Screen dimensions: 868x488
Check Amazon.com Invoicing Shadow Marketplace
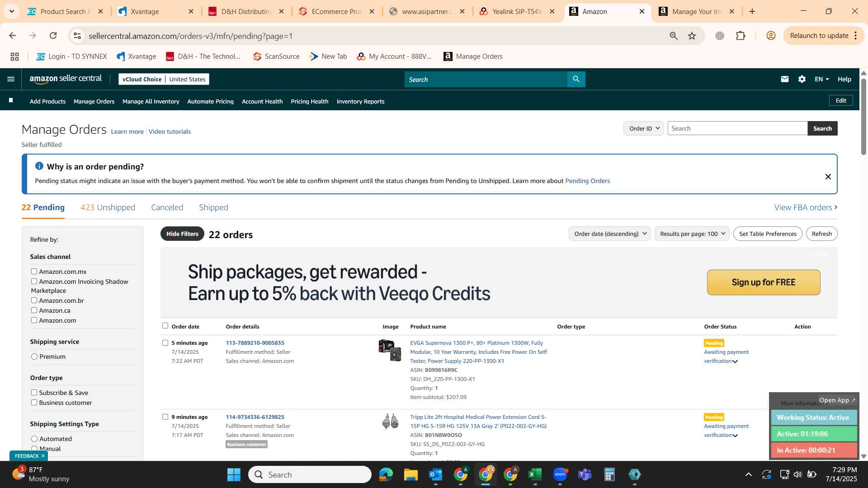click(x=34, y=282)
